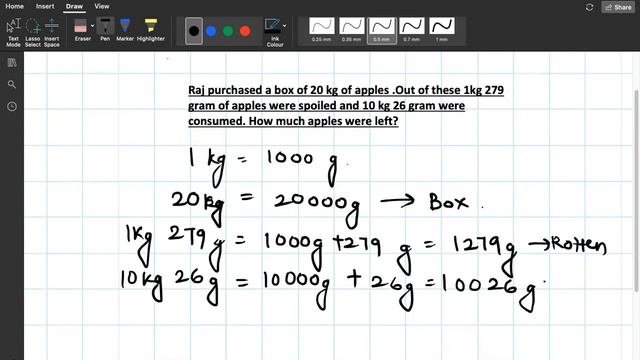This screenshot has height=360, width=640.
Task: Select the Marker tool
Action: coord(125,30)
